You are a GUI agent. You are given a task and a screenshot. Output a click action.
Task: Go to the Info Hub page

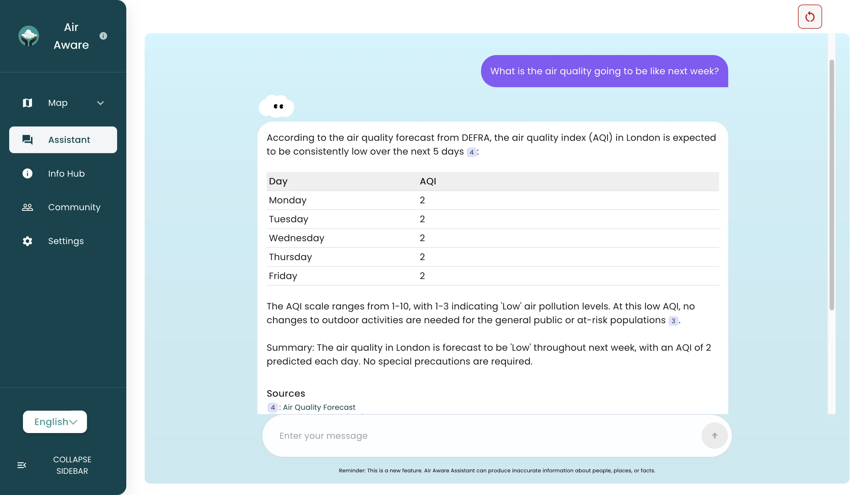pyautogui.click(x=66, y=174)
